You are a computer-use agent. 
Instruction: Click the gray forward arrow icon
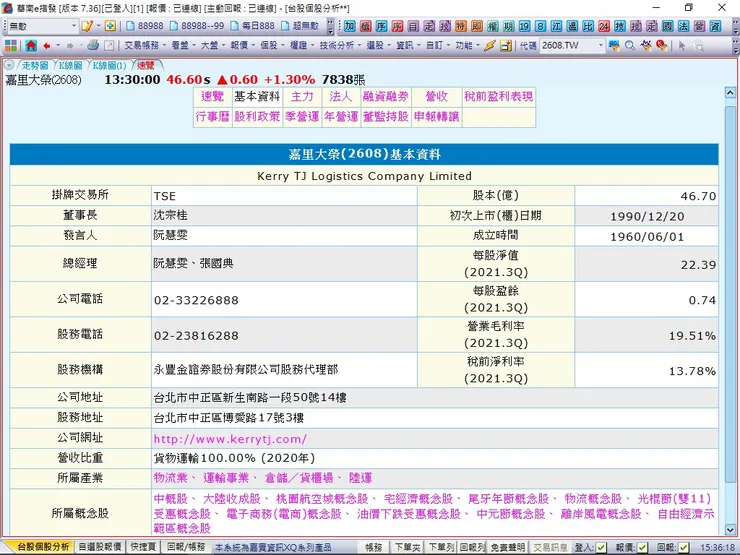(70, 46)
